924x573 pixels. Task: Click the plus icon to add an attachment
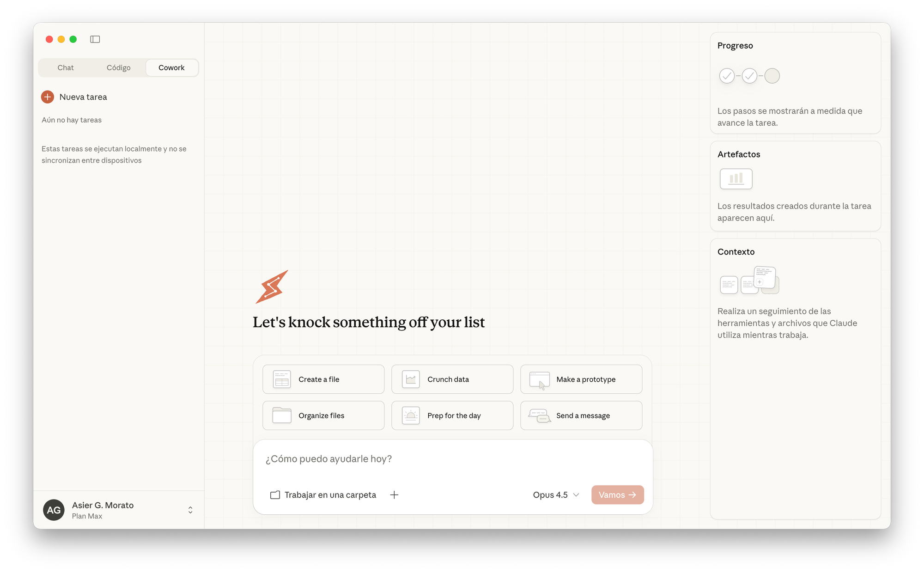[x=394, y=495]
